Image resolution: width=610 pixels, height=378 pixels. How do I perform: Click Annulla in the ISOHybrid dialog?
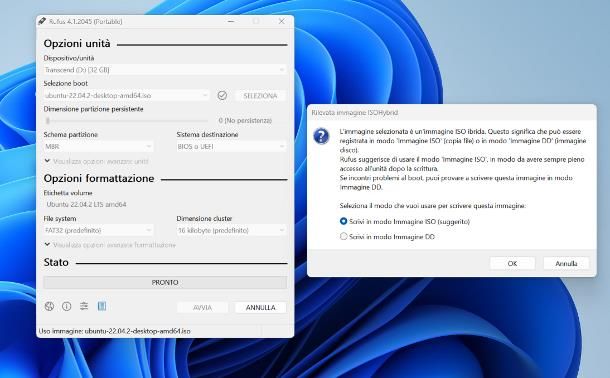(x=566, y=263)
